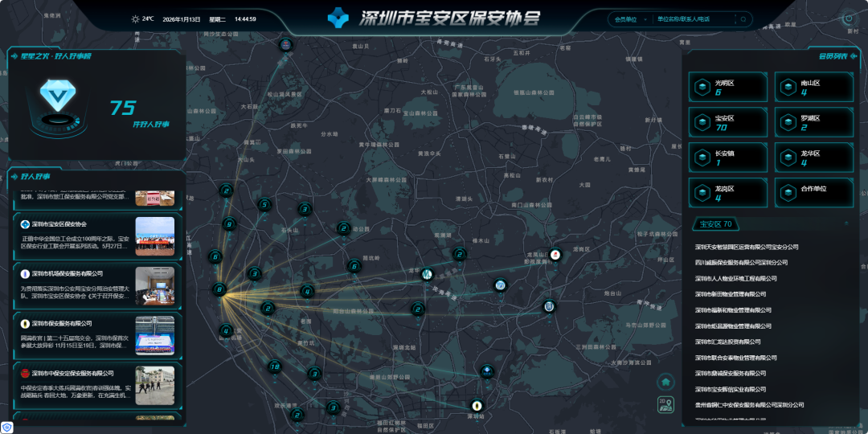868x434 pixels.
Task: Select the 合作单位 tile
Action: (815, 191)
